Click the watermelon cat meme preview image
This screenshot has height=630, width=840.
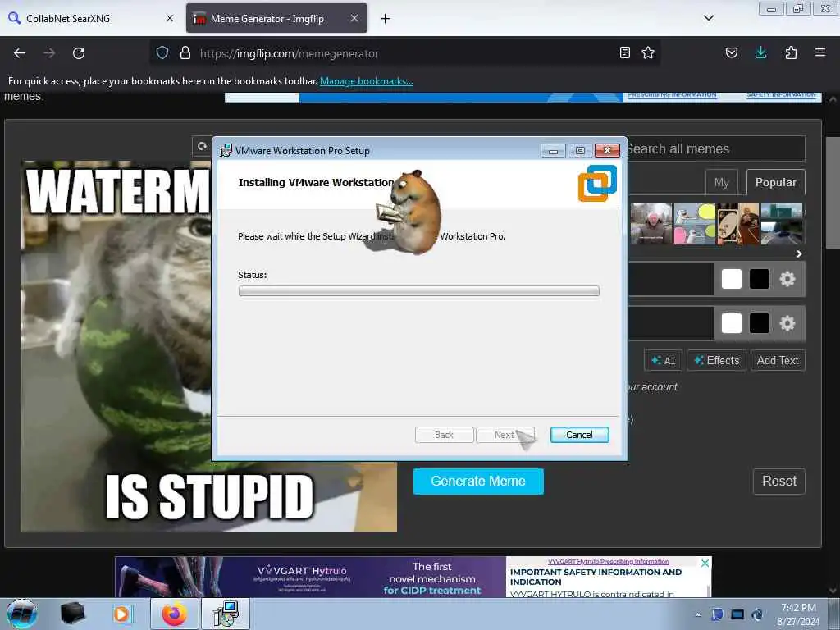[208, 346]
